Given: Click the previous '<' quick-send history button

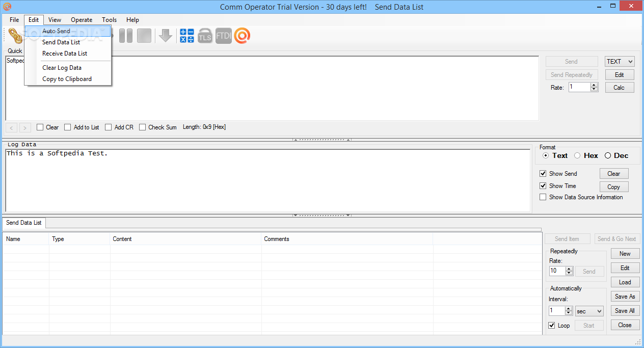Looking at the screenshot, I should pyautogui.click(x=12, y=127).
